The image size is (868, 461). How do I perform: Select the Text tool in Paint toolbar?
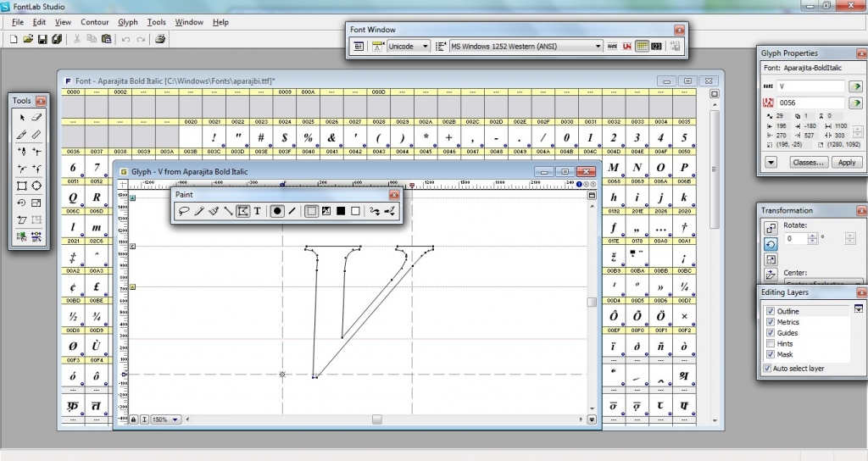tap(257, 211)
